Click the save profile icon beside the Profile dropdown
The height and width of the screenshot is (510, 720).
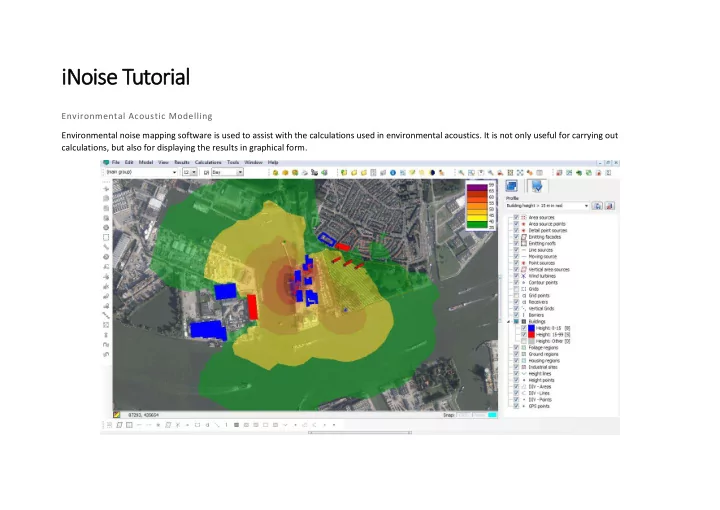[x=597, y=206]
